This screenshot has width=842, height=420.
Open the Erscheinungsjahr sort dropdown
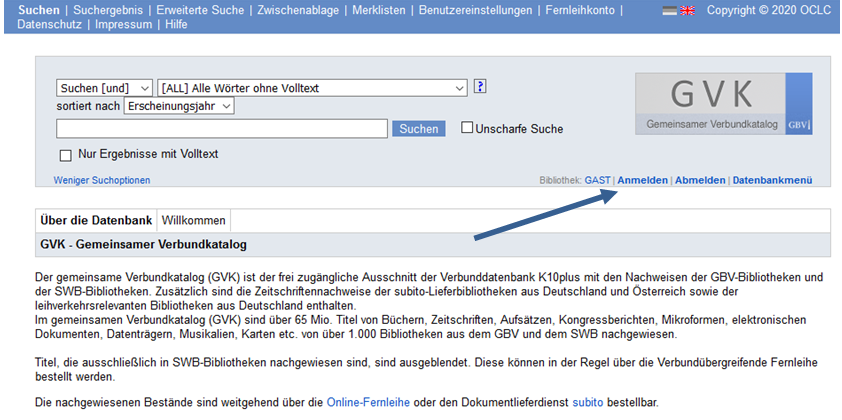tap(179, 106)
